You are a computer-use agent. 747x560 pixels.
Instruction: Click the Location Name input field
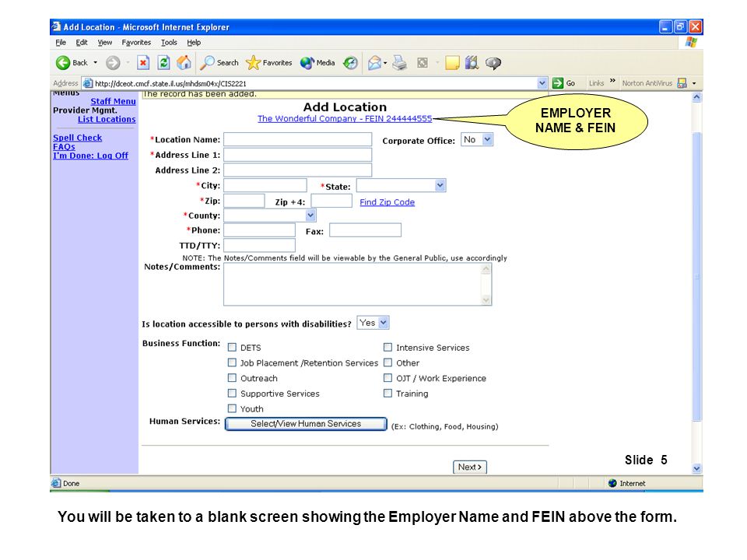[x=298, y=139]
